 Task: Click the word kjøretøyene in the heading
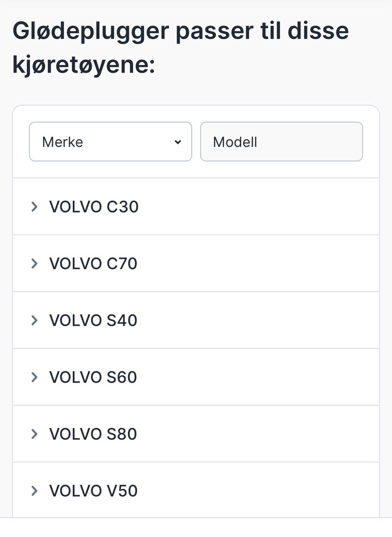tap(84, 65)
